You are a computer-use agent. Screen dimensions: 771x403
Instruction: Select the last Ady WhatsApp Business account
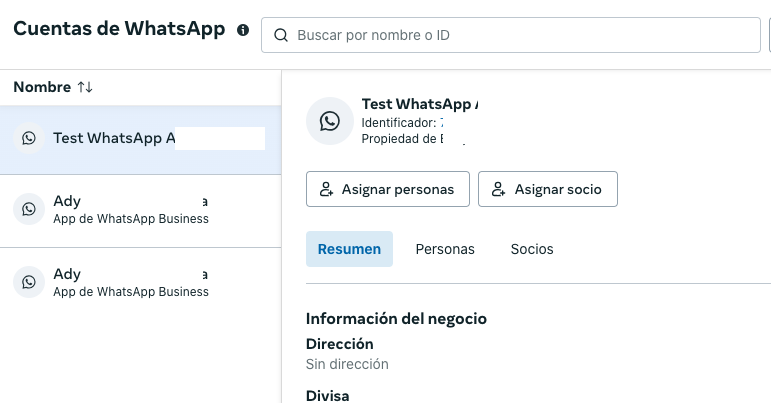click(x=130, y=282)
